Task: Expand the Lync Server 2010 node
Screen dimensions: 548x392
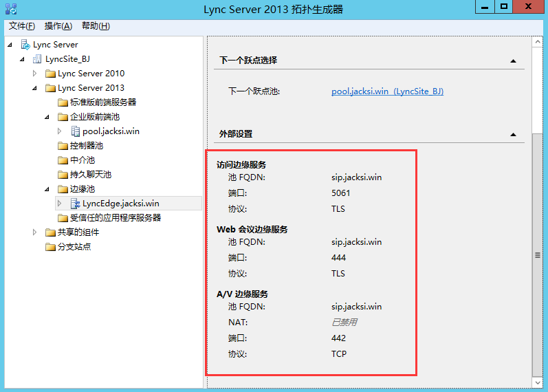Action: pyautogui.click(x=34, y=74)
